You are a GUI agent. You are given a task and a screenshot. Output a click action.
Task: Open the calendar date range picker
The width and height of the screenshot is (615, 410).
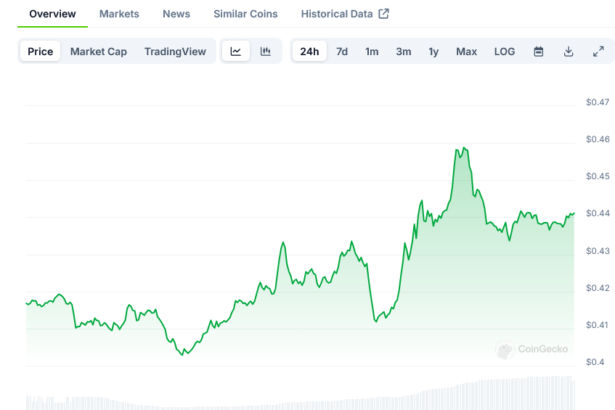click(x=538, y=51)
